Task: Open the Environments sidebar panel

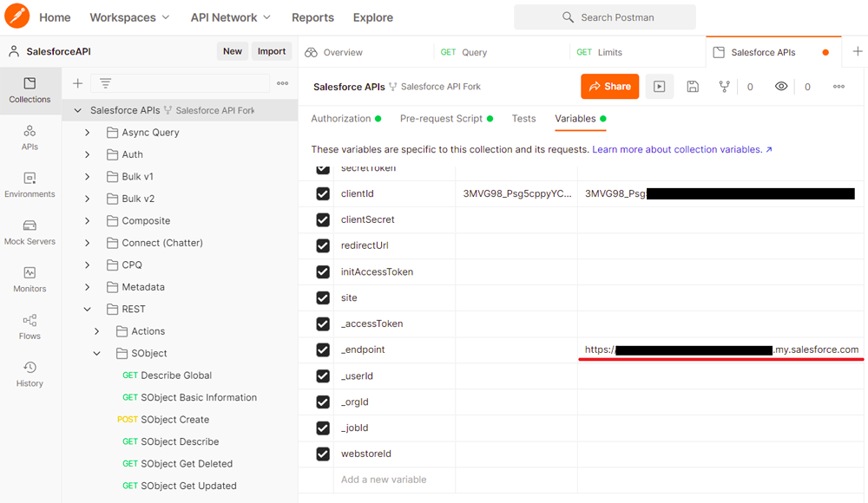Action: click(30, 186)
